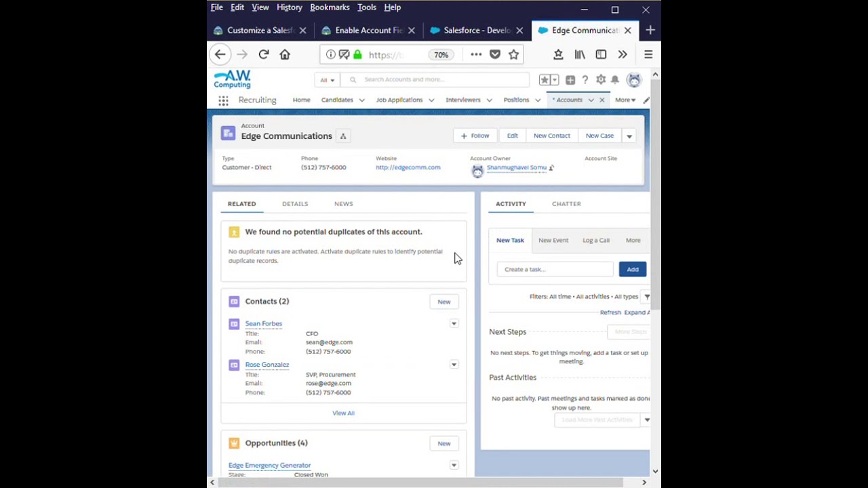Open search scope All dropdown
The height and width of the screenshot is (488, 868).
327,80
